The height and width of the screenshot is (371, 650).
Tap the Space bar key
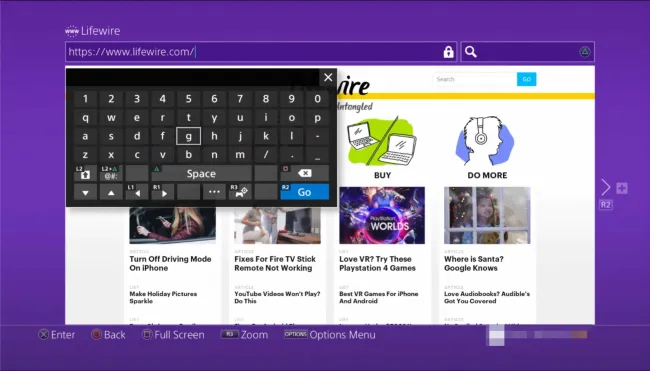click(201, 173)
